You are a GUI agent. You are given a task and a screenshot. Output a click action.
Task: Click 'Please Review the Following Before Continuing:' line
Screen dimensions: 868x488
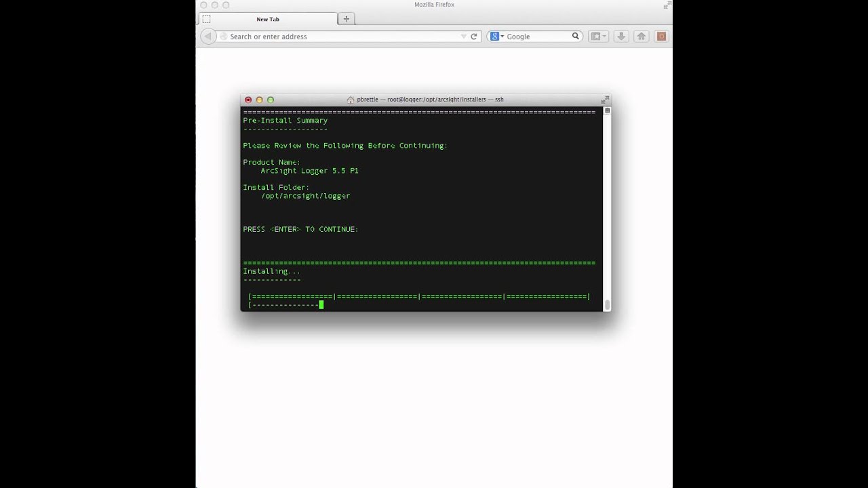[x=345, y=146]
